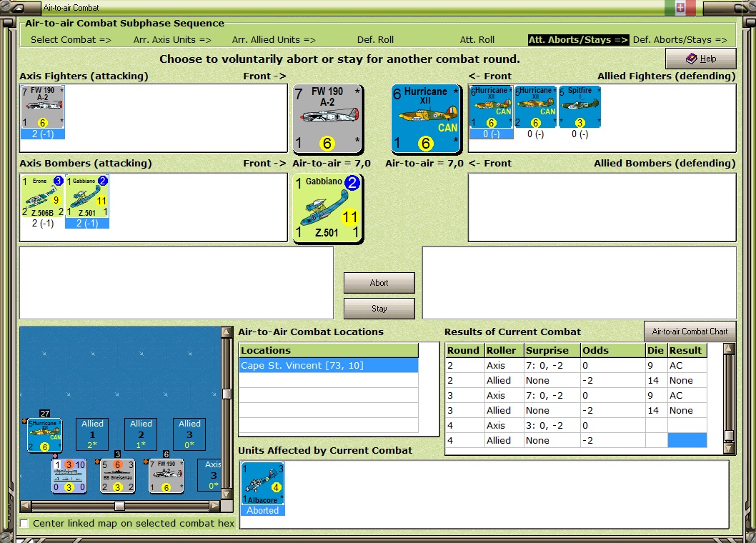Click the Allied 2 sea-box marker on the map

(141, 434)
